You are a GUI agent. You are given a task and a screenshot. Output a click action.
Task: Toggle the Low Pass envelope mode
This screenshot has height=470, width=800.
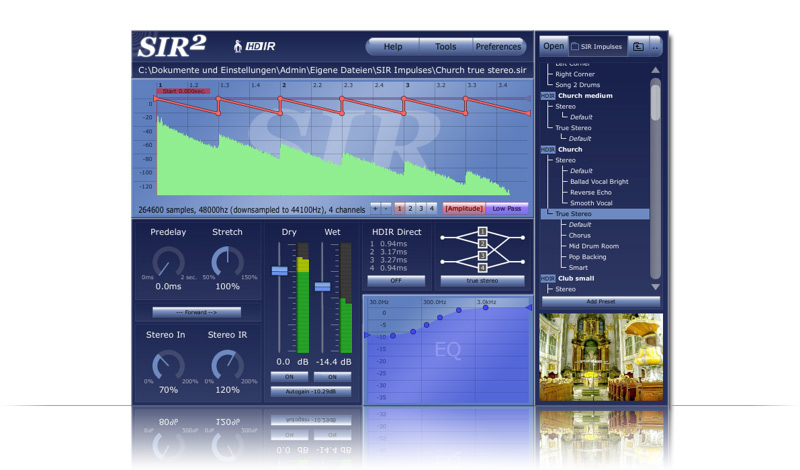(507, 208)
